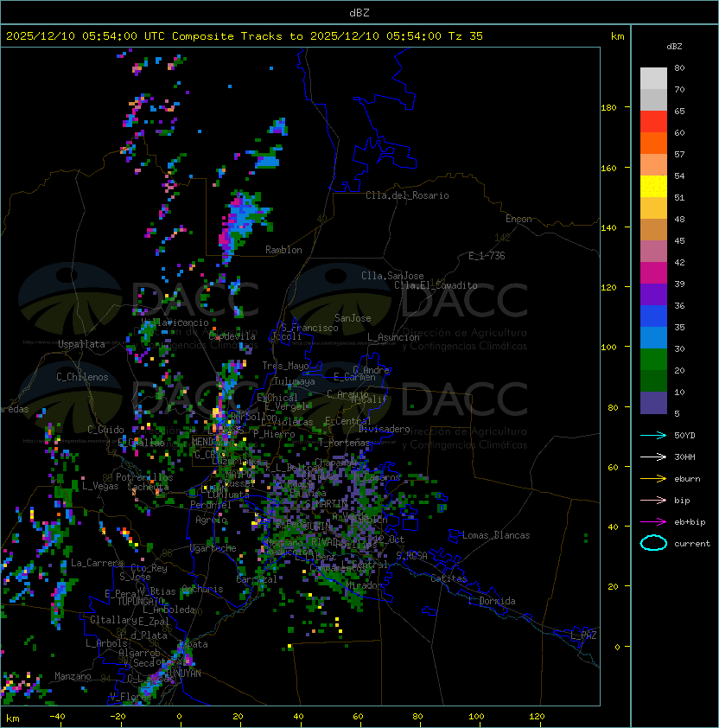Click the yellow eburn arrow in legend

pos(653,479)
